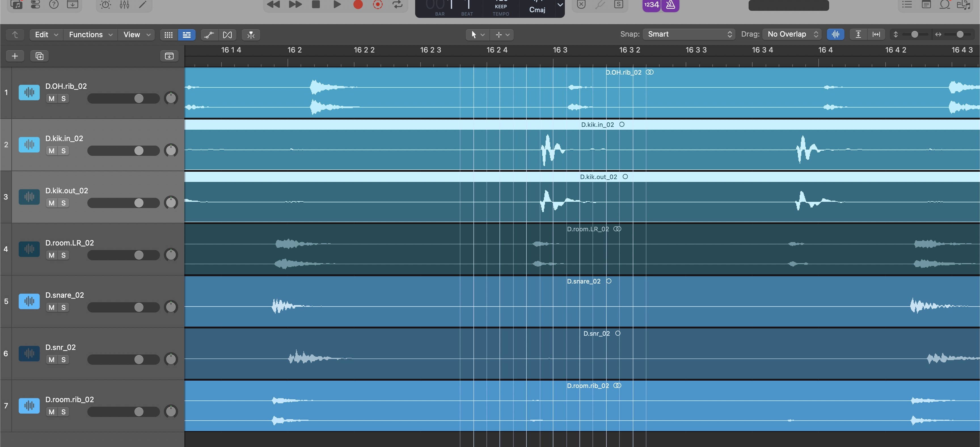Open the Editors via the pencil icon
Screen dimensions: 980x447
pyautogui.click(x=143, y=4)
